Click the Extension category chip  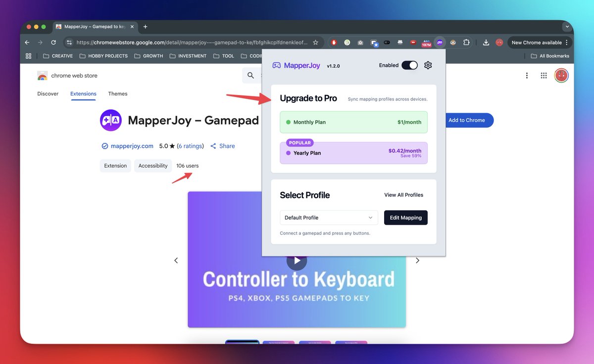(115, 166)
